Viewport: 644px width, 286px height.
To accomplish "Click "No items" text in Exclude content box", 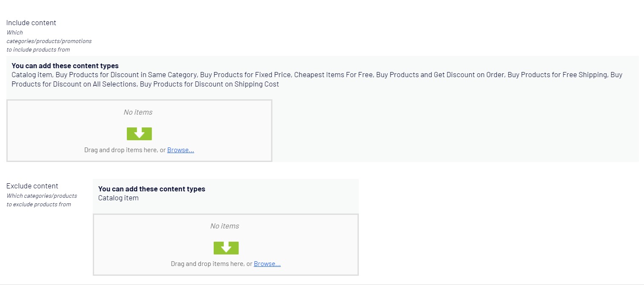I will pyautogui.click(x=224, y=226).
